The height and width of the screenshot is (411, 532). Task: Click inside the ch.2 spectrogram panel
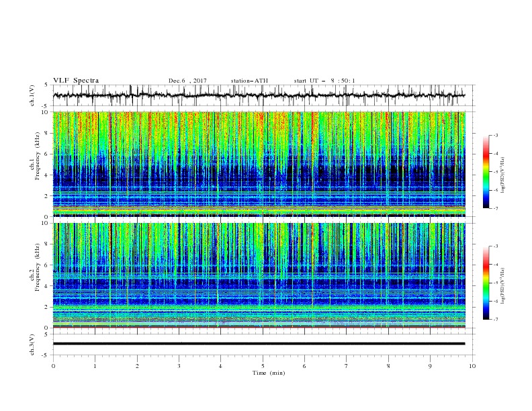click(259, 275)
